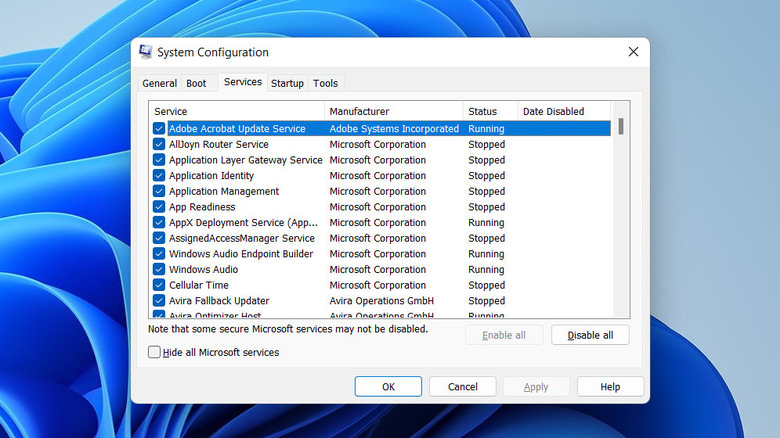Select AppX Deployment Service row text
The height and width of the screenshot is (438, 780).
(243, 222)
